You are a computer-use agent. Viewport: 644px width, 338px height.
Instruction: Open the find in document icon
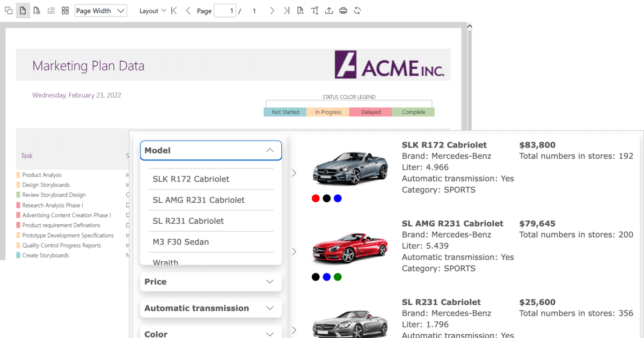click(x=301, y=11)
